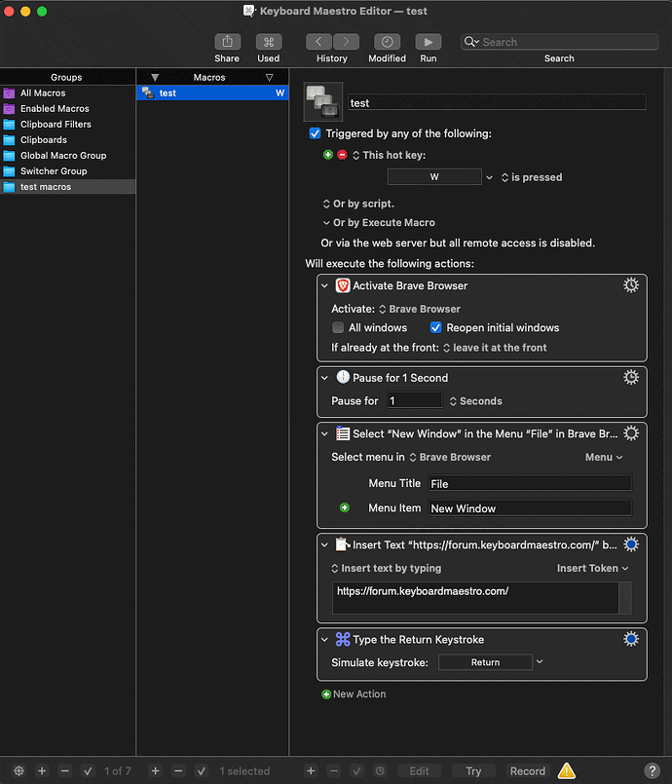Open the search magnifier options menu
Viewport: 672px width, 784px height.
point(471,42)
